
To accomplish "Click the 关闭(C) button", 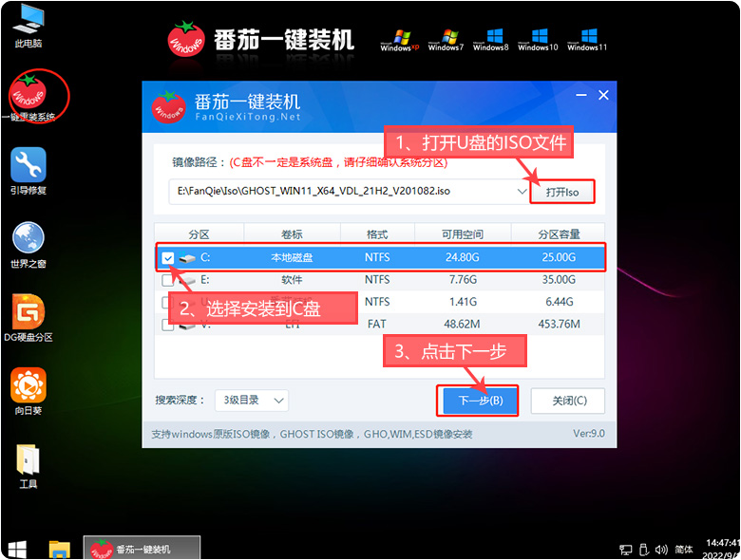I will (568, 401).
